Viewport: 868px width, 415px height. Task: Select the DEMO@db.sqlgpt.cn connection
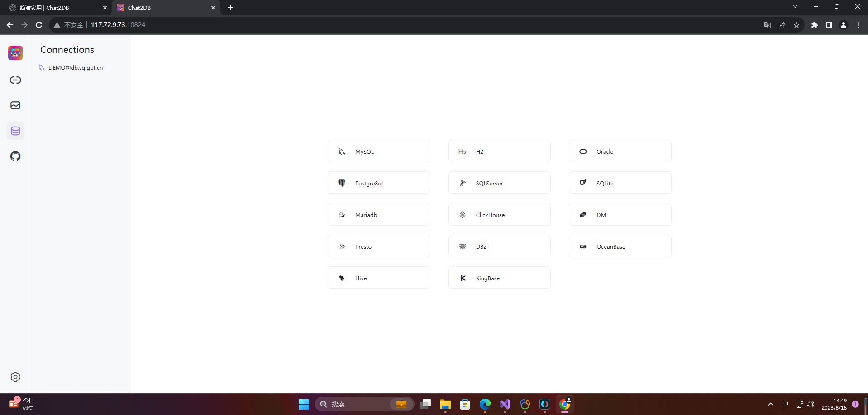(x=76, y=67)
